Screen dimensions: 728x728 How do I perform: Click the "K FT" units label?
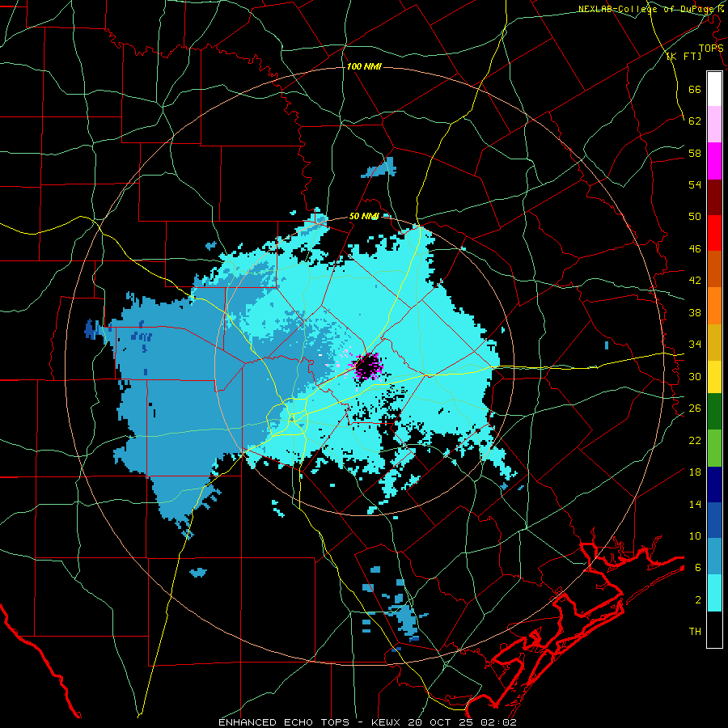tap(684, 56)
